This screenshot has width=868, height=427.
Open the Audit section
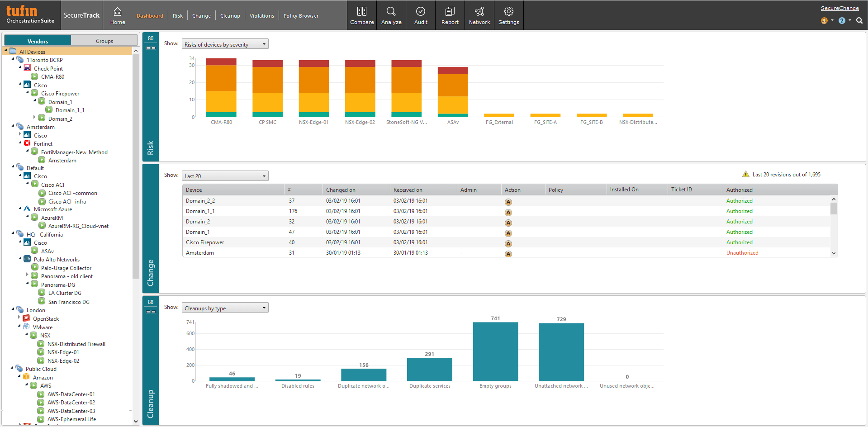click(x=420, y=15)
